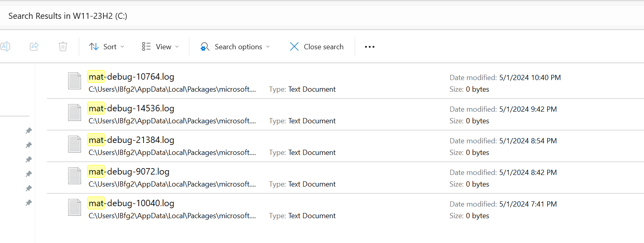This screenshot has height=243, width=644.
Task: Click the file icon beside mat-debug-9072.log
Action: coord(75,176)
